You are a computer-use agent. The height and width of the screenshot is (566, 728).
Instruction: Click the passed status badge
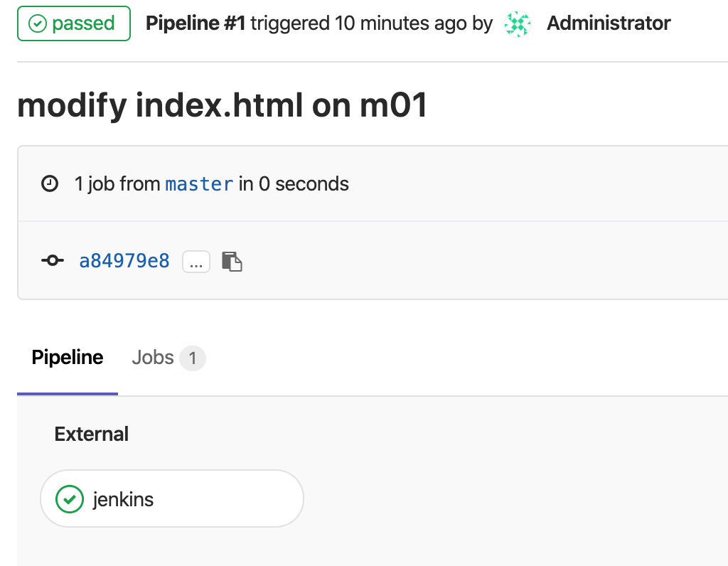pos(74,23)
